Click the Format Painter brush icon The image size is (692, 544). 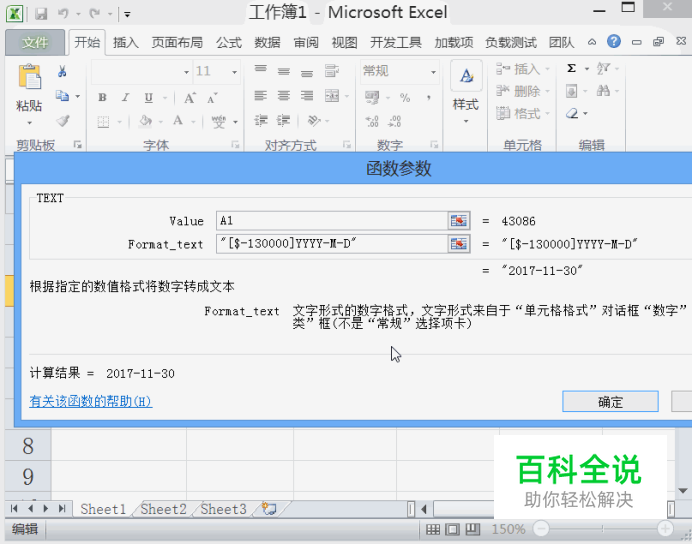click(63, 120)
